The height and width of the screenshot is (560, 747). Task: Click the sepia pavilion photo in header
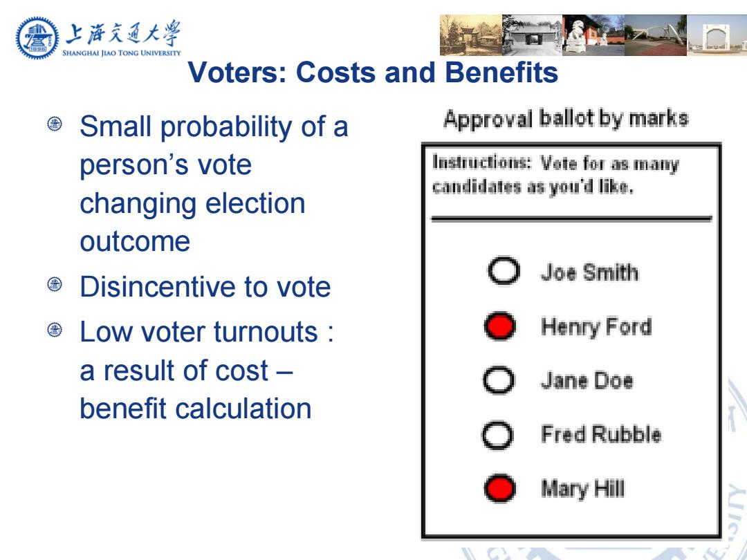(x=471, y=35)
